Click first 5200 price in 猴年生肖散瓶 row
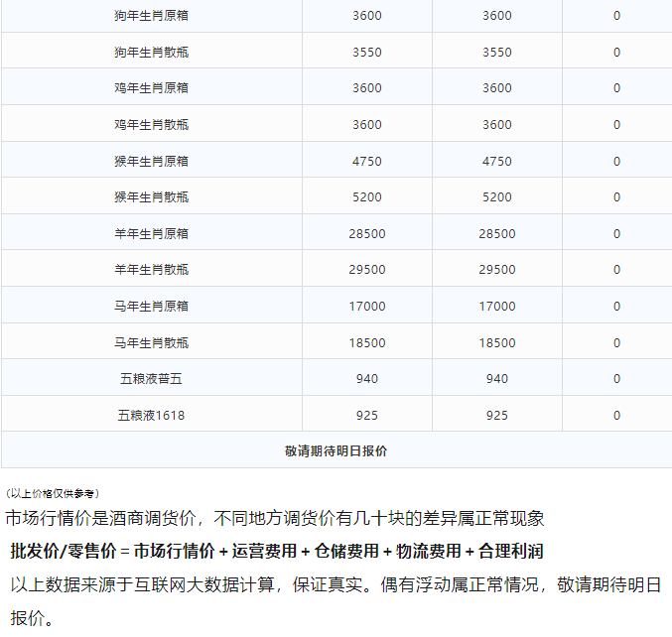 pos(367,197)
